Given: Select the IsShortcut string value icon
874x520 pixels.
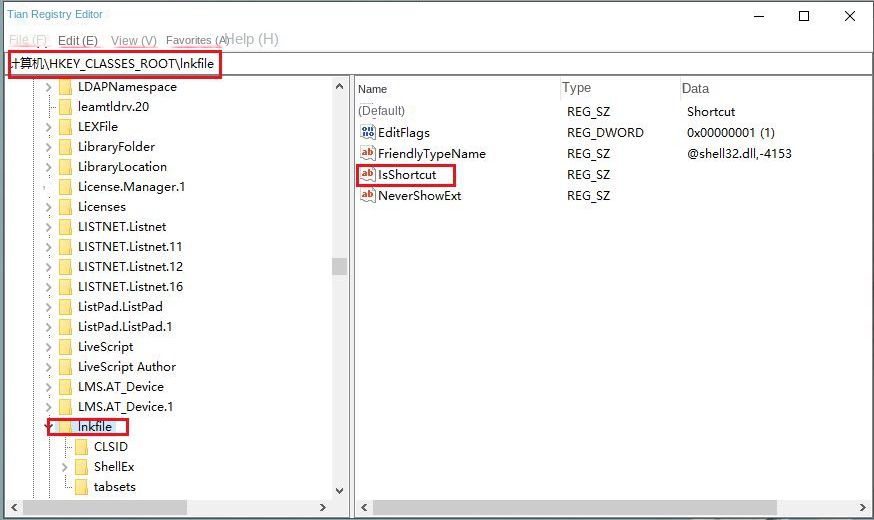Looking at the screenshot, I should (367, 175).
